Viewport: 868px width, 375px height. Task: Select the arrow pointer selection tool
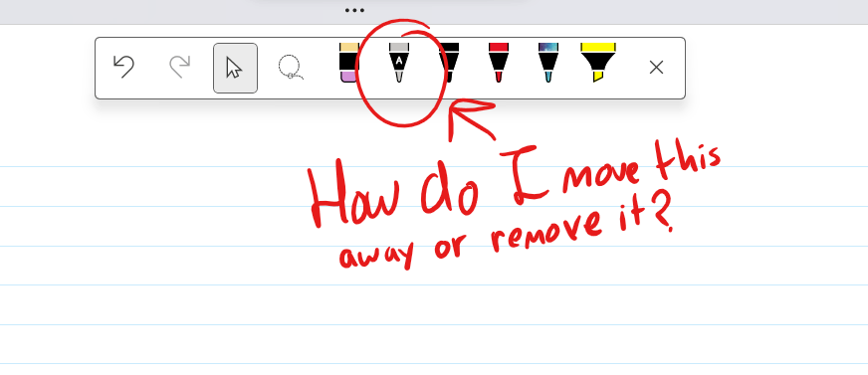pos(235,68)
